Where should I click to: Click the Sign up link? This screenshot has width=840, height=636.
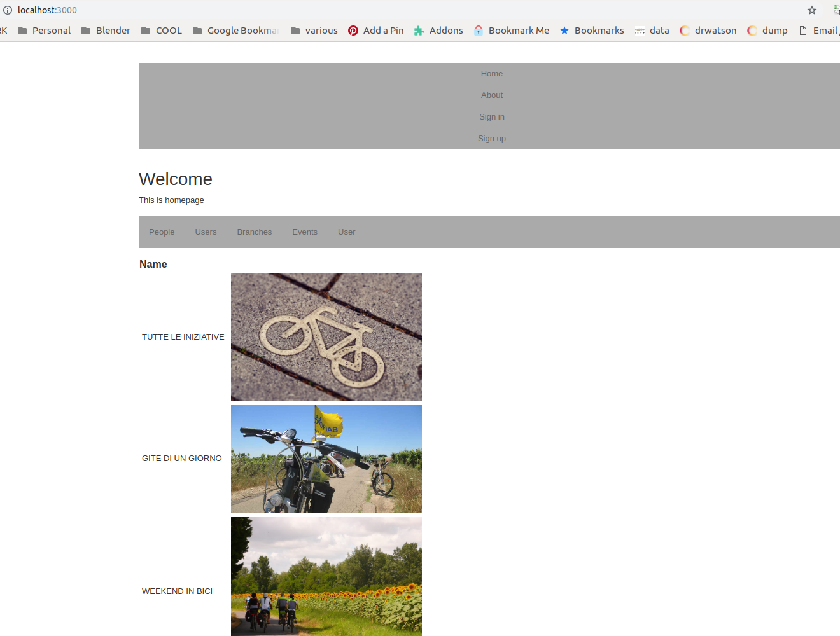tap(492, 139)
